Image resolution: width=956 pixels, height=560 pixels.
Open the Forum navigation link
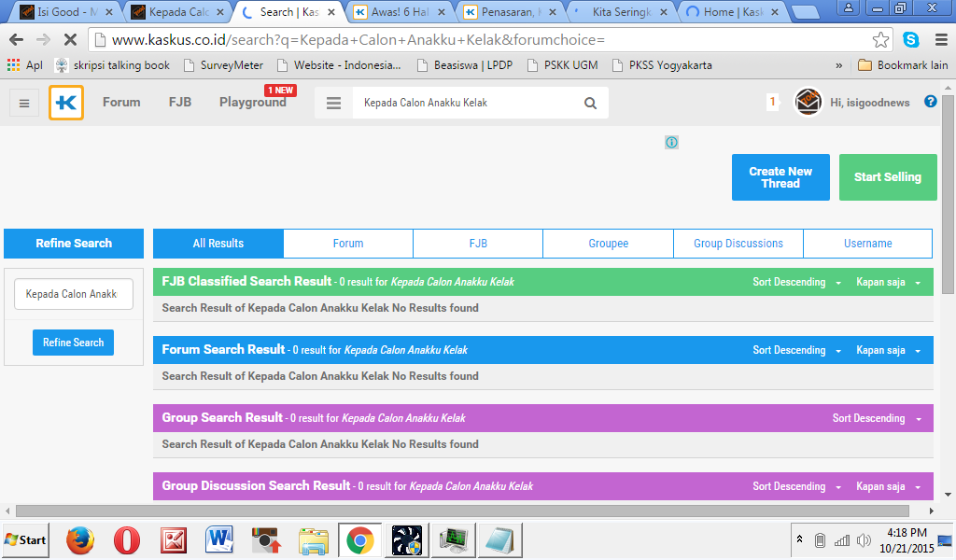click(121, 103)
